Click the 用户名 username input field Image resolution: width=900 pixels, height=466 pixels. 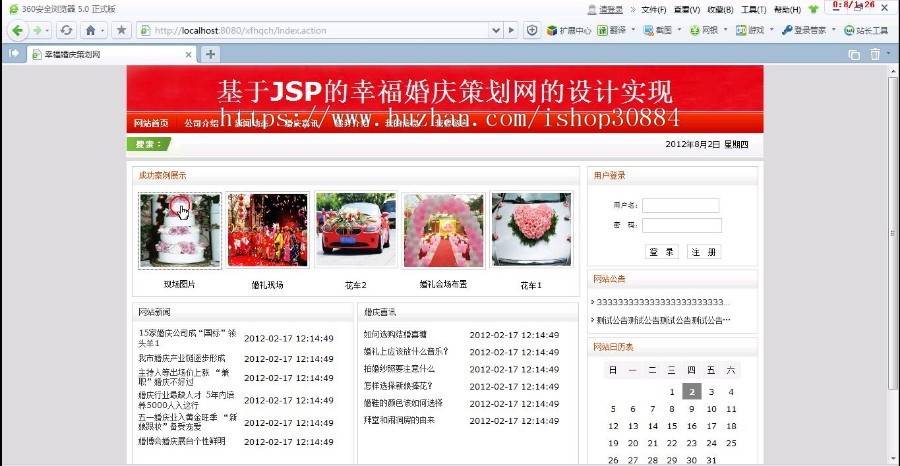681,205
